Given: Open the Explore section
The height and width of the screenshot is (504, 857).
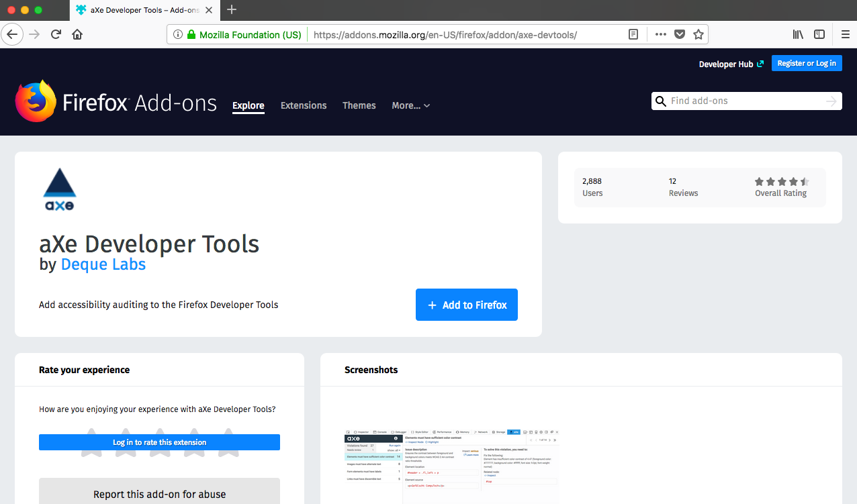Looking at the screenshot, I should click(x=249, y=105).
